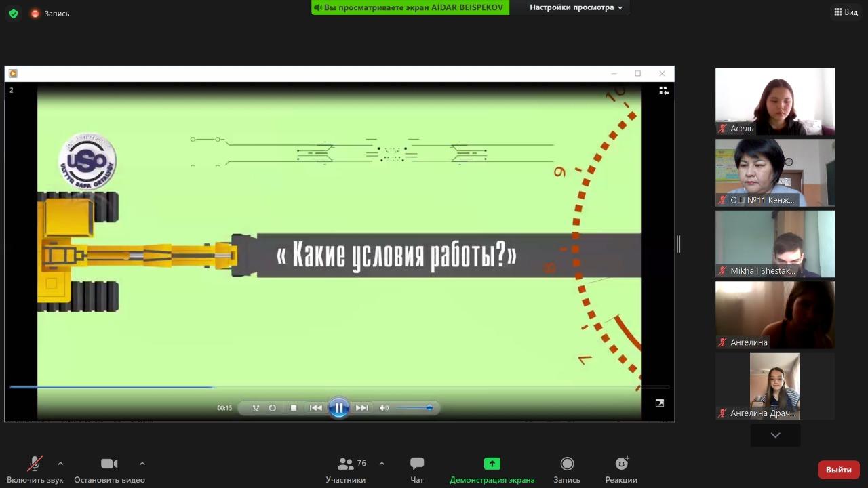Open the Participants panel
868x488 pixels.
click(346, 464)
